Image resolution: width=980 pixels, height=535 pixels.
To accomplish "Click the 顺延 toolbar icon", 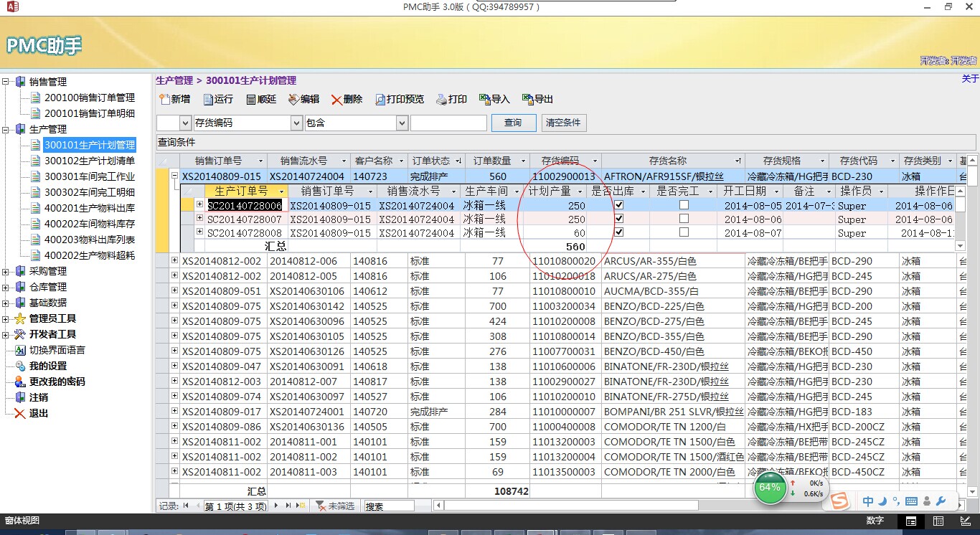I will click(x=250, y=100).
